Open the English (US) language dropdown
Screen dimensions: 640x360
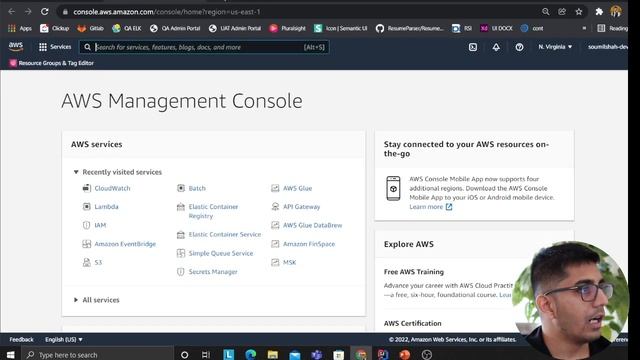[64, 339]
